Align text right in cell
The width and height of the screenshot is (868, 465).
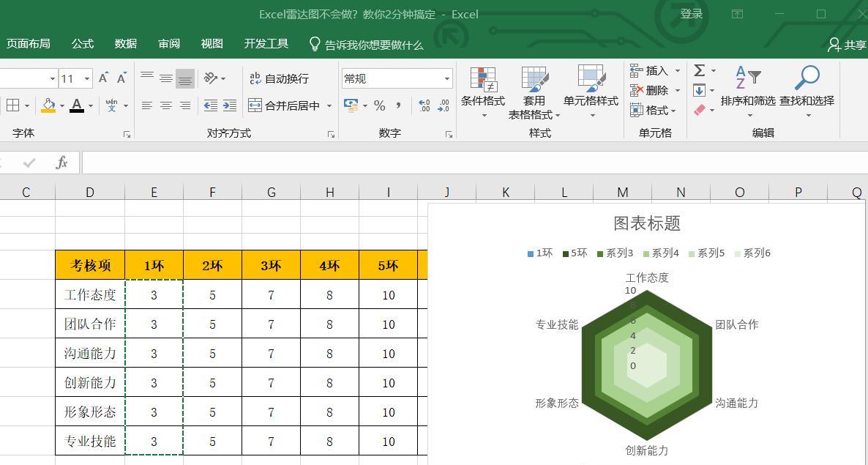click(x=185, y=105)
